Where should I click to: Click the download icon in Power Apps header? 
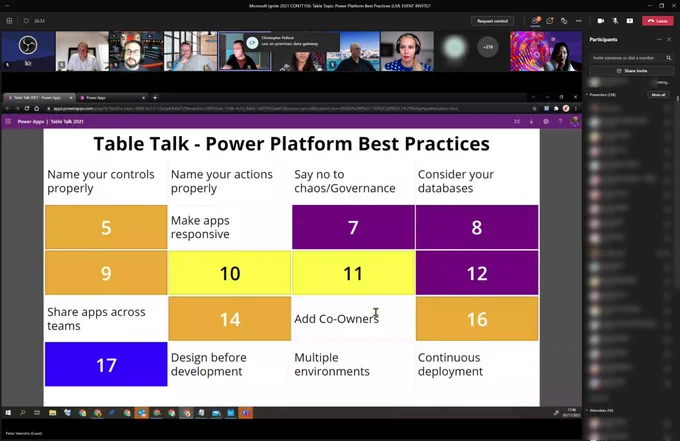(x=531, y=121)
